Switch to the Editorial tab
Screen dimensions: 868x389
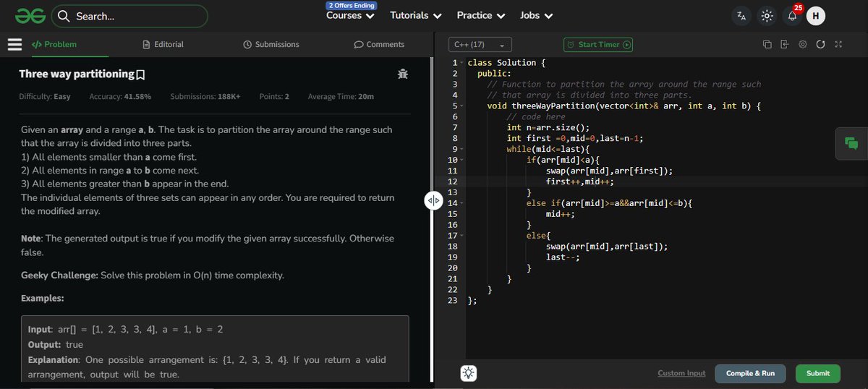pyautogui.click(x=163, y=44)
